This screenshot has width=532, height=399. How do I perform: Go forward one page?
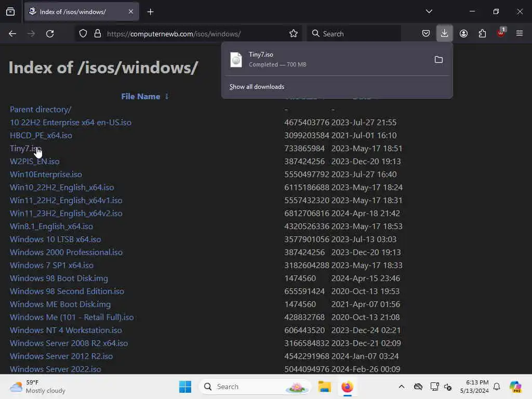click(31, 34)
